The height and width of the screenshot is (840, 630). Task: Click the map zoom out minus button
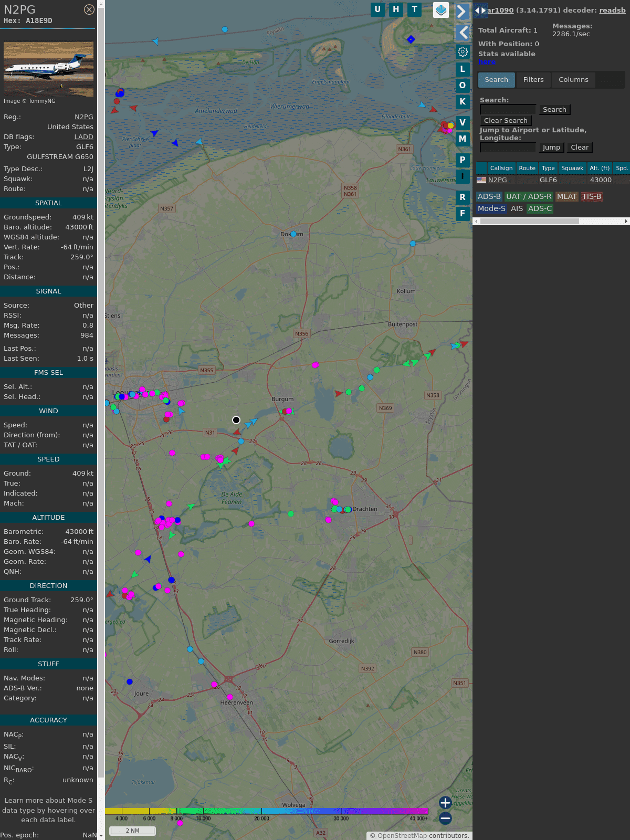(x=445, y=818)
